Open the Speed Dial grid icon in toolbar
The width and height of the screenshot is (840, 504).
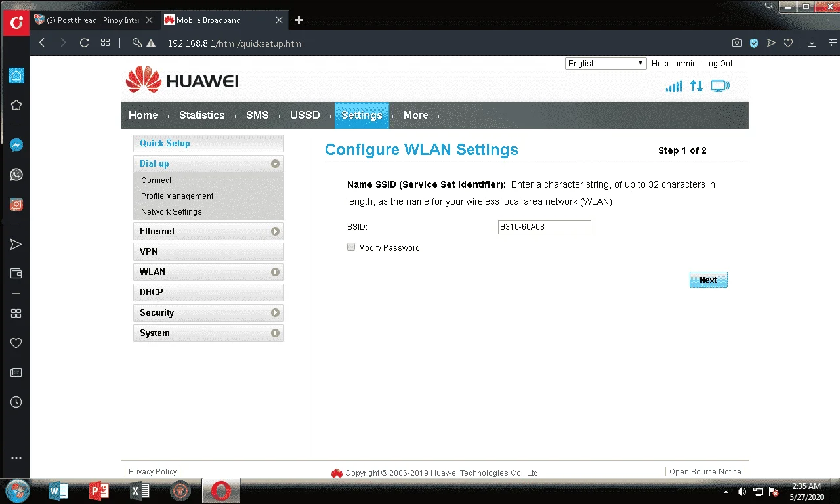tap(105, 43)
